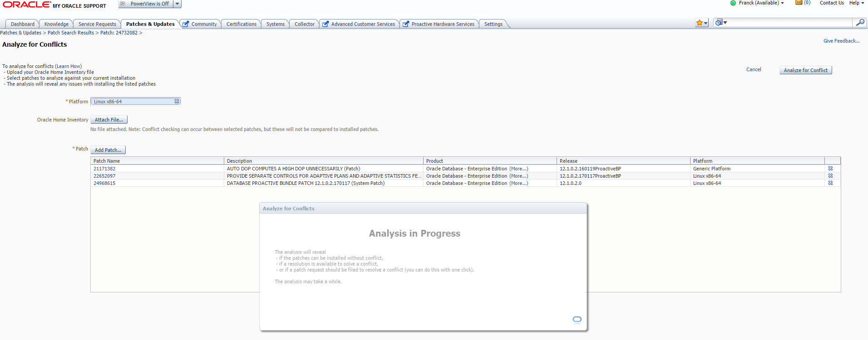This screenshot has width=868, height=340.
Task: Click the Attach File button
Action: click(x=108, y=120)
